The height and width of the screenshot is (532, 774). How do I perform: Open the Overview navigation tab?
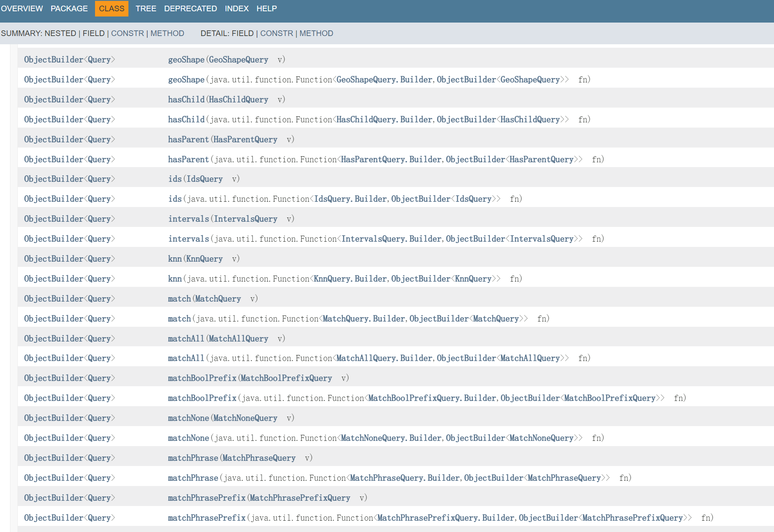pyautogui.click(x=22, y=9)
